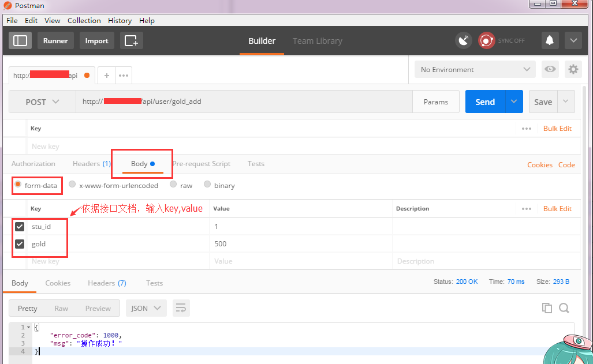Open a new window with plus icon

[131, 40]
